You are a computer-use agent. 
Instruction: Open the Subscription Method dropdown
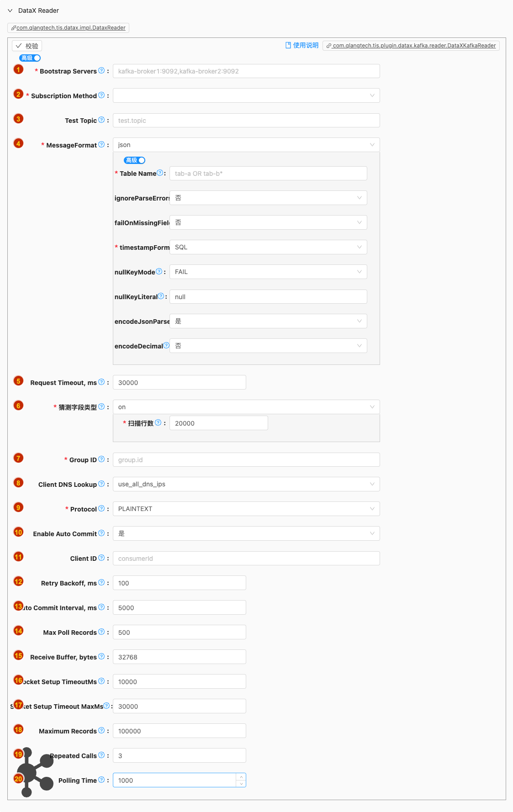point(246,95)
